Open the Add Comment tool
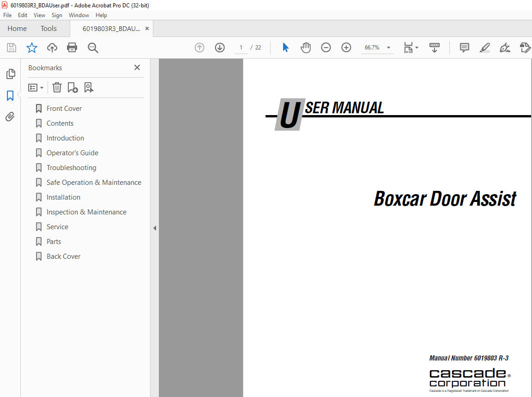The image size is (532, 397). click(464, 48)
